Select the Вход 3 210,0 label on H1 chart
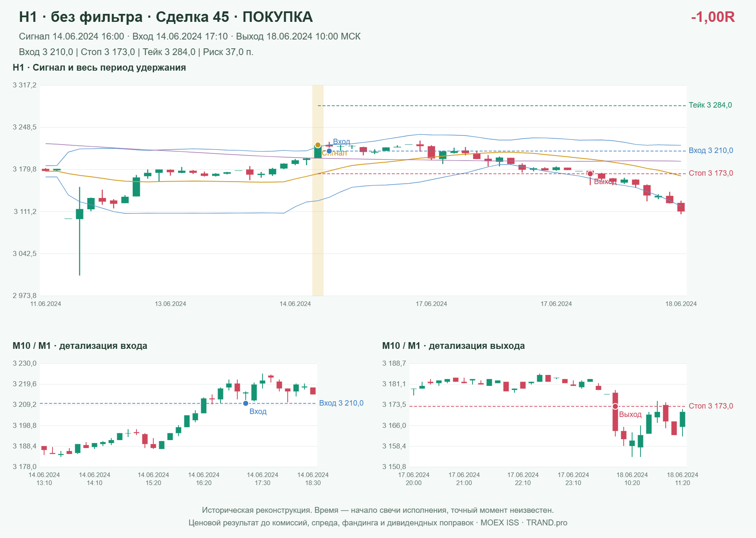The width and height of the screenshot is (756, 538). point(711,150)
